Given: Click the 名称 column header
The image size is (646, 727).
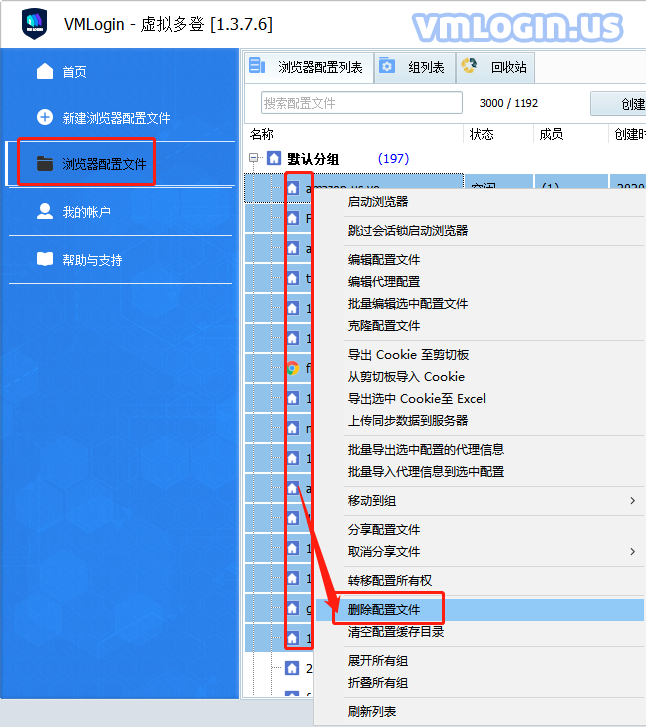Looking at the screenshot, I should pos(262,134).
